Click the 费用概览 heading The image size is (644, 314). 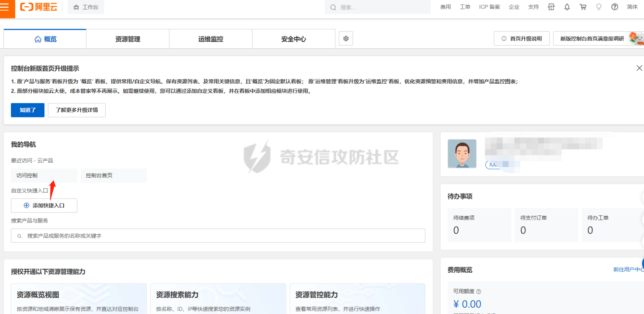(x=460, y=270)
